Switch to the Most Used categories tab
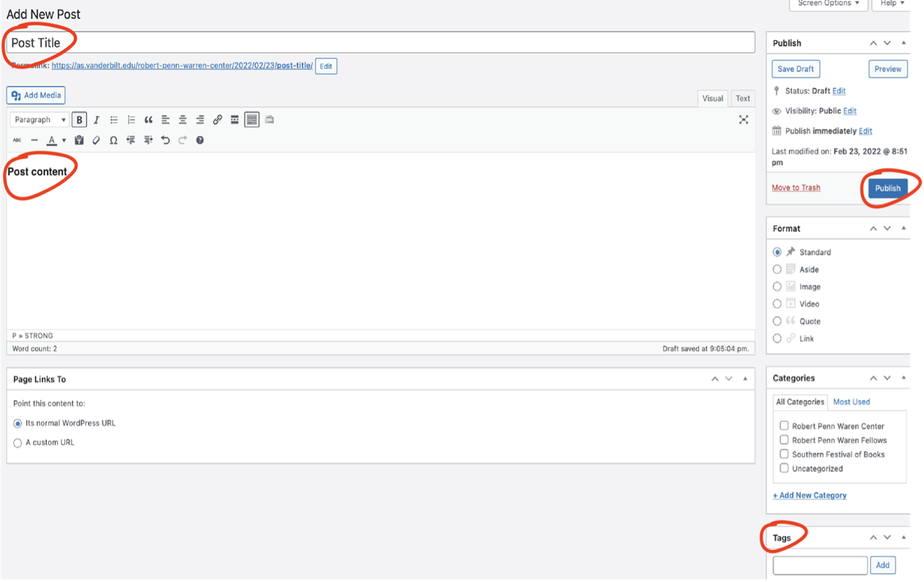 851,401
